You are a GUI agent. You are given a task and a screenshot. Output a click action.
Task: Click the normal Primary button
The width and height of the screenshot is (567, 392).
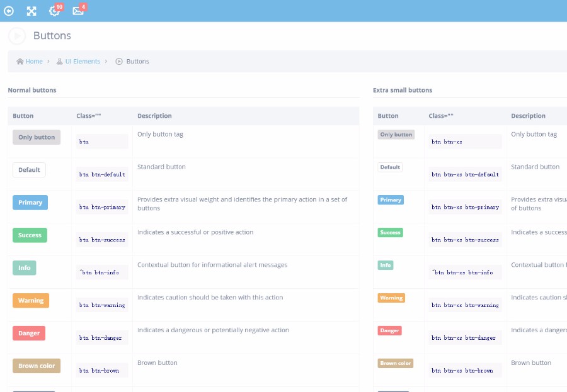click(30, 203)
